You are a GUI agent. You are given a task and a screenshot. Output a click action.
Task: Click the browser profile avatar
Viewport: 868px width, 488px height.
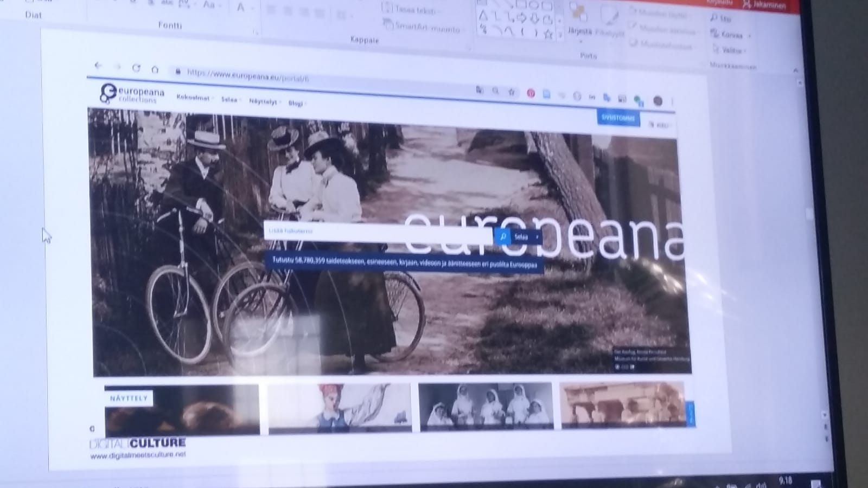[x=658, y=100]
